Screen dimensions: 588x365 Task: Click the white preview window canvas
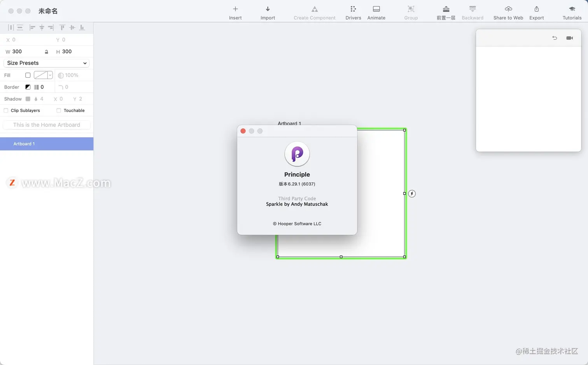[528, 99]
